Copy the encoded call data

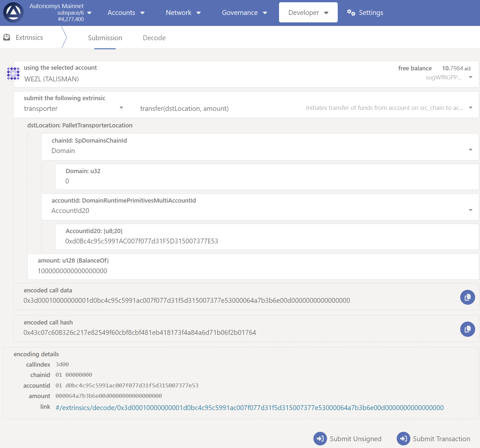tap(467, 297)
